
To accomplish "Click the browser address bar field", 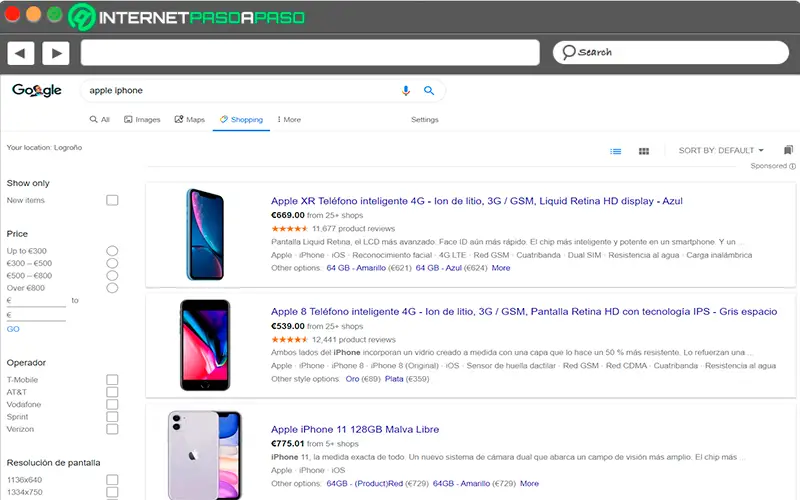I will pos(310,52).
